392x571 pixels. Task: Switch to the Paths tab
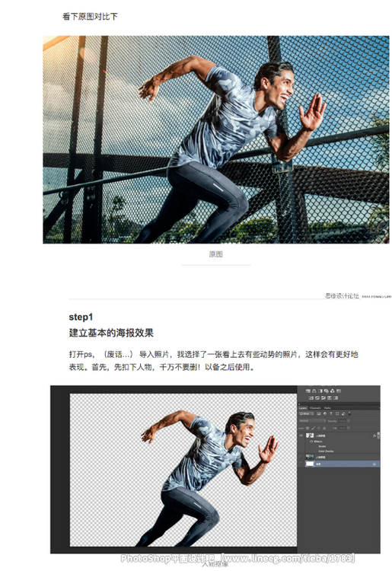pos(327,408)
